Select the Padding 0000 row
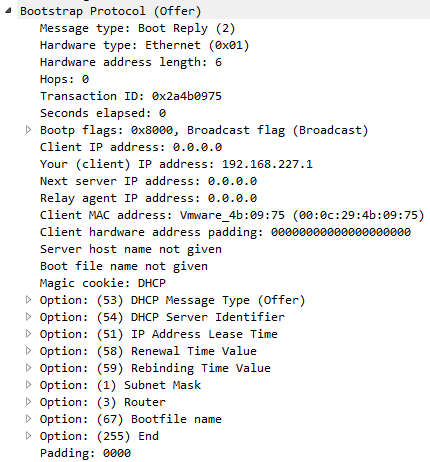The width and height of the screenshot is (430, 462). [85, 453]
